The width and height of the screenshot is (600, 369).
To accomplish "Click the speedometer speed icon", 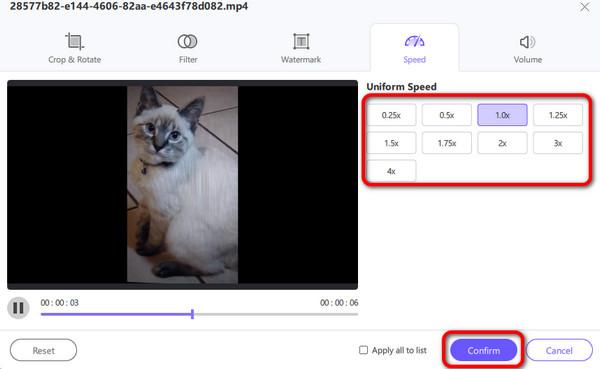I will (414, 41).
